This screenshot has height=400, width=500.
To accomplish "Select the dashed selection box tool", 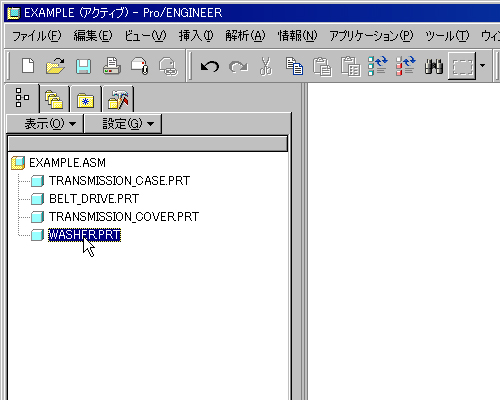I will point(462,66).
